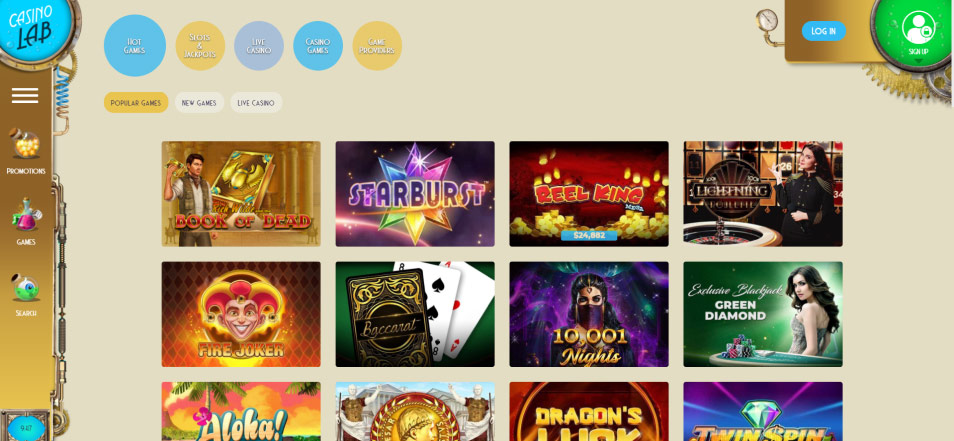This screenshot has width=954, height=441.
Task: Click the Casino Lab logo
Action: click(x=33, y=29)
